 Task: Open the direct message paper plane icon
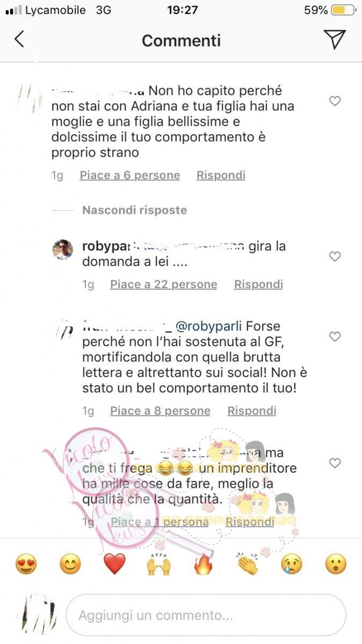click(334, 39)
